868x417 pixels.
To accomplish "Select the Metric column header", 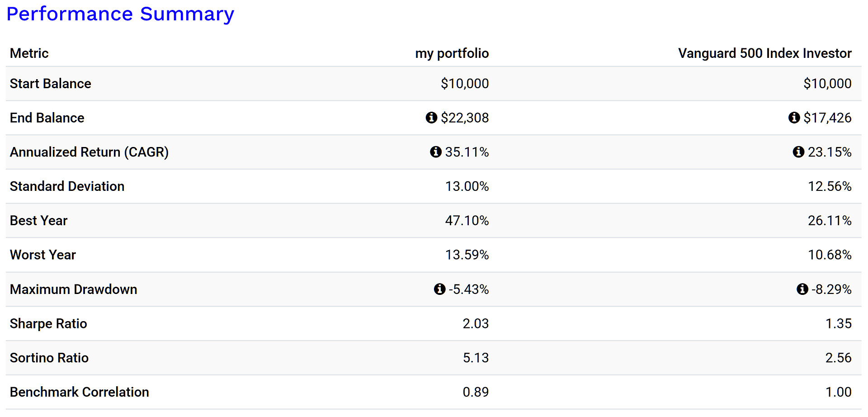I will (x=29, y=53).
